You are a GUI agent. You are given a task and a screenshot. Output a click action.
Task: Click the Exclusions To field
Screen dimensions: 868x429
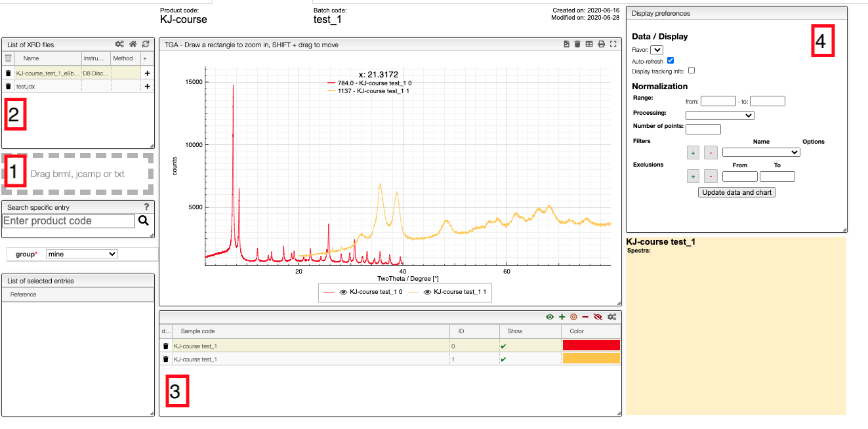coord(777,176)
